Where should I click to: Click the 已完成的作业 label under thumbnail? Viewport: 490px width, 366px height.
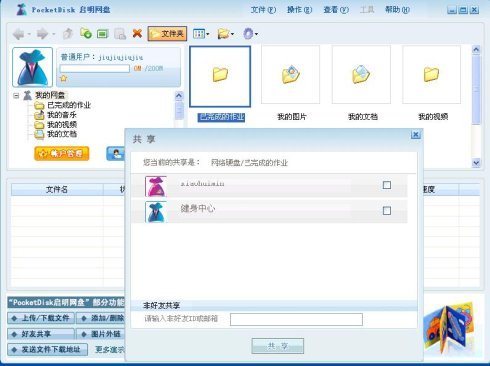pyautogui.click(x=221, y=117)
